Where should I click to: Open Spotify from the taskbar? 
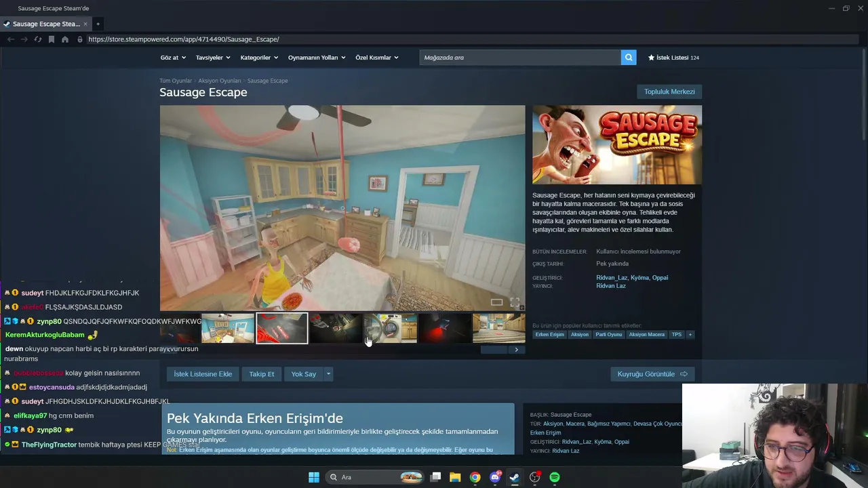point(555,477)
